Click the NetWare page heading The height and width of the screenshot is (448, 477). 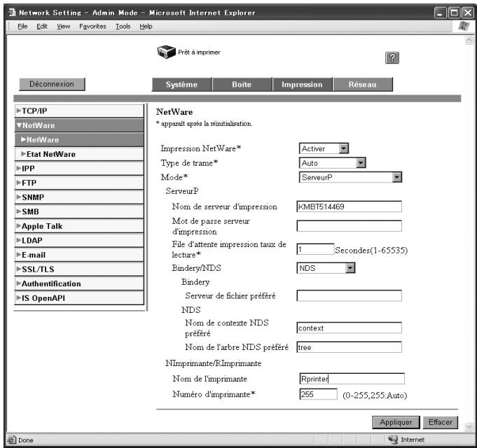[174, 112]
